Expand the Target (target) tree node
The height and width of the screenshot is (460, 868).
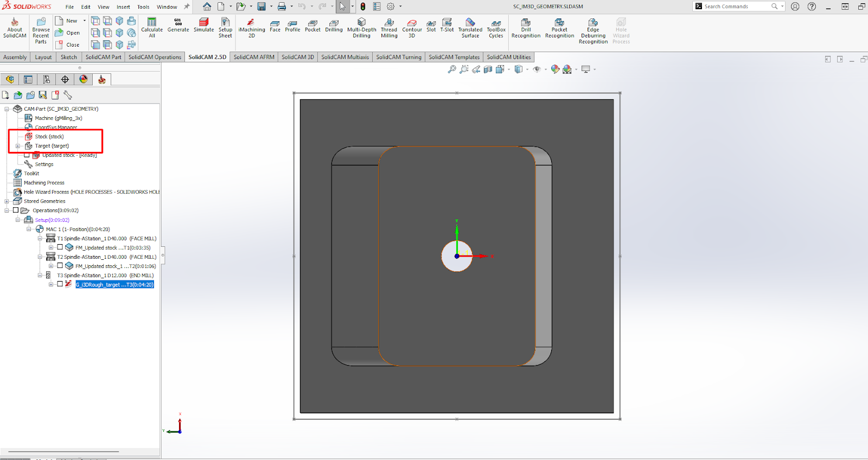click(x=18, y=146)
